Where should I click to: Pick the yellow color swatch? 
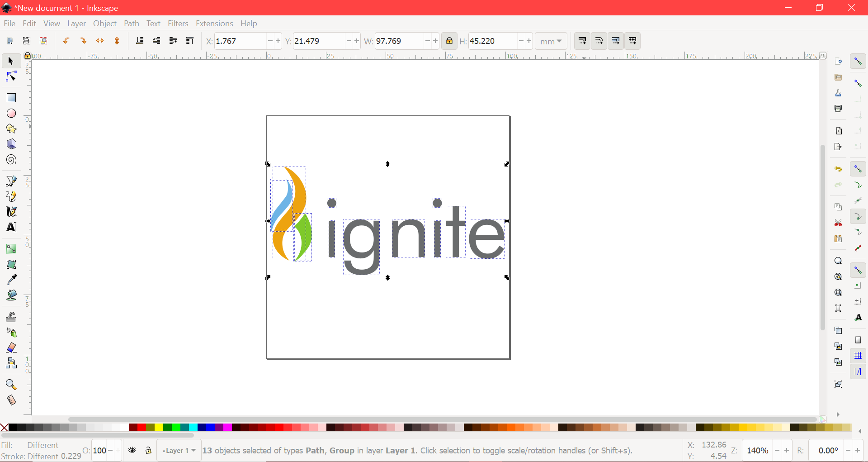click(159, 428)
